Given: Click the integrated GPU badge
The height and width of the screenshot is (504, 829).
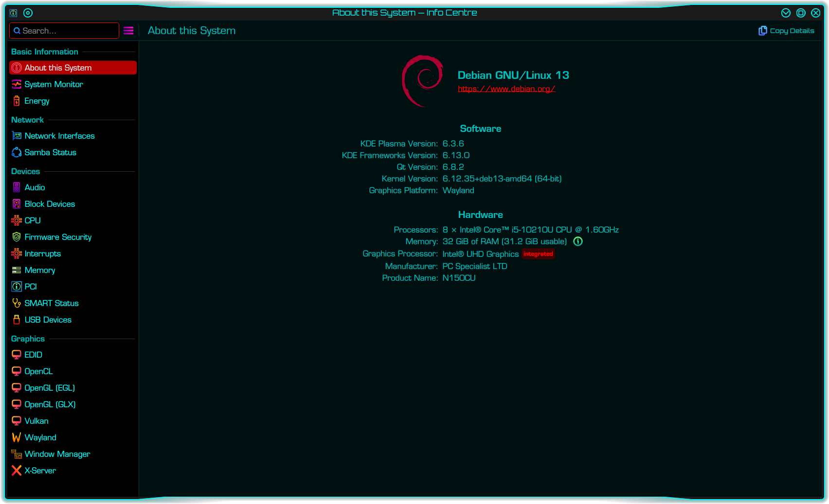Looking at the screenshot, I should [538, 254].
